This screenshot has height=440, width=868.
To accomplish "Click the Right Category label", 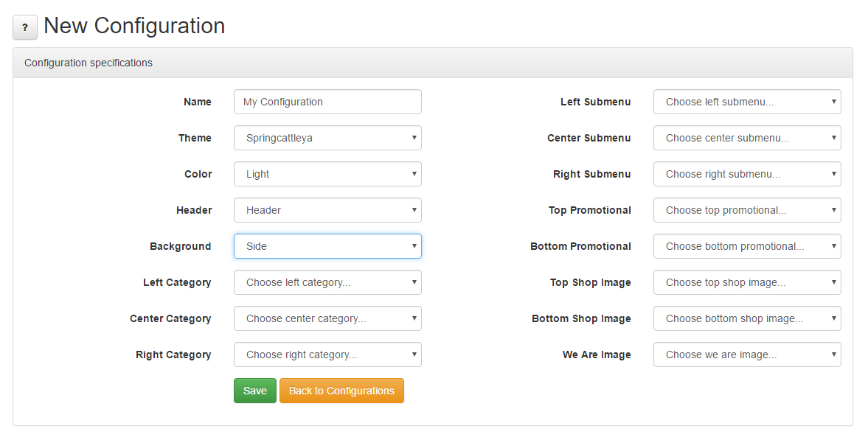I will [173, 355].
